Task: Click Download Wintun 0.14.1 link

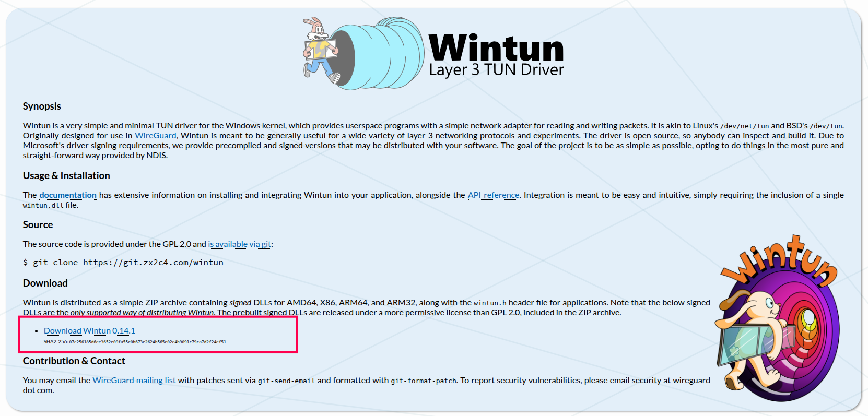Action: coord(89,331)
